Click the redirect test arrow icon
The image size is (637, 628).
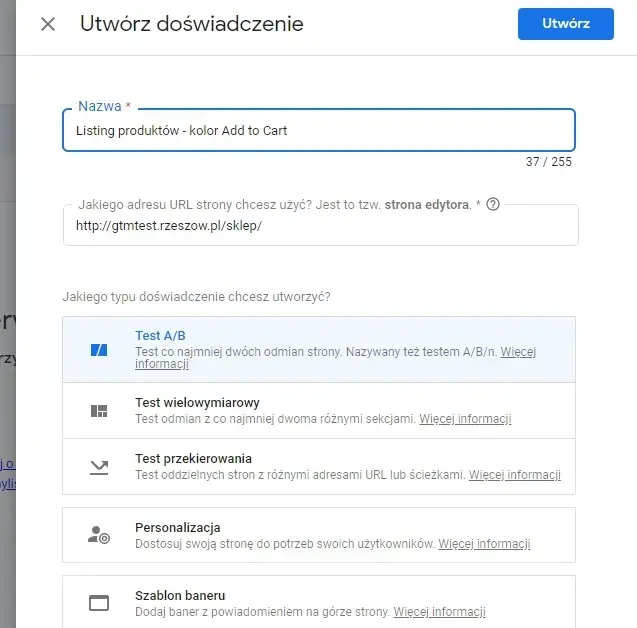[x=99, y=467]
